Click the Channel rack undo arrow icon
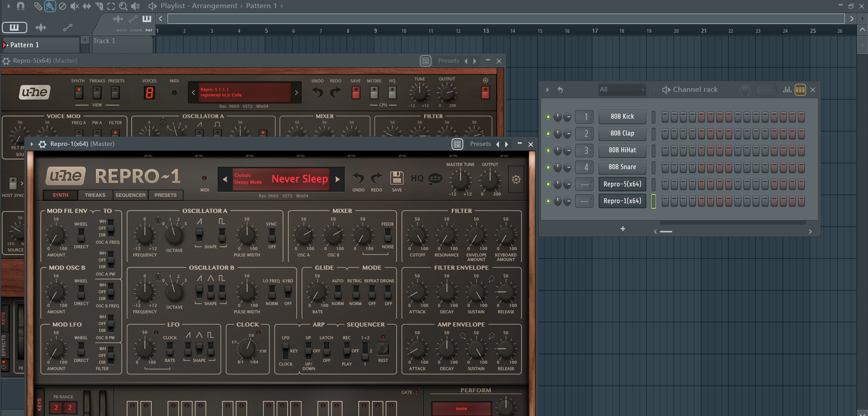The height and width of the screenshot is (416, 868). (x=560, y=90)
